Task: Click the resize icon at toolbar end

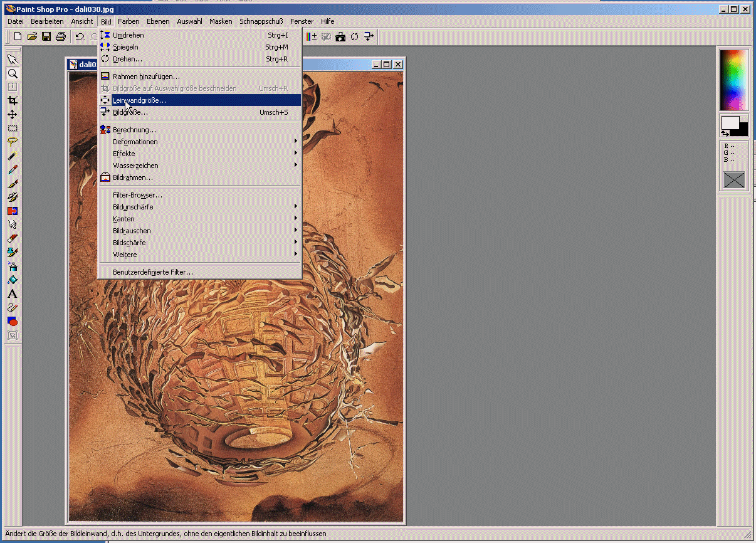Action: point(369,36)
